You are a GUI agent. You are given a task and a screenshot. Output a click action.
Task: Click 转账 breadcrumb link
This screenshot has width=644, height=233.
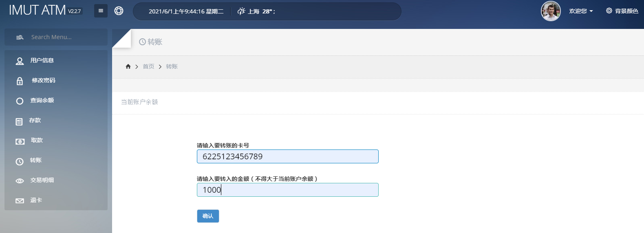172,66
